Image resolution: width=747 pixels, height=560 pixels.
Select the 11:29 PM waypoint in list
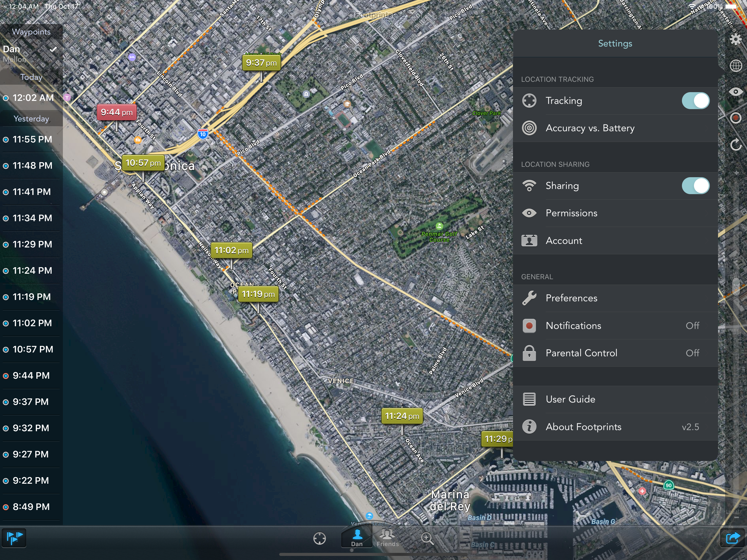pyautogui.click(x=31, y=244)
